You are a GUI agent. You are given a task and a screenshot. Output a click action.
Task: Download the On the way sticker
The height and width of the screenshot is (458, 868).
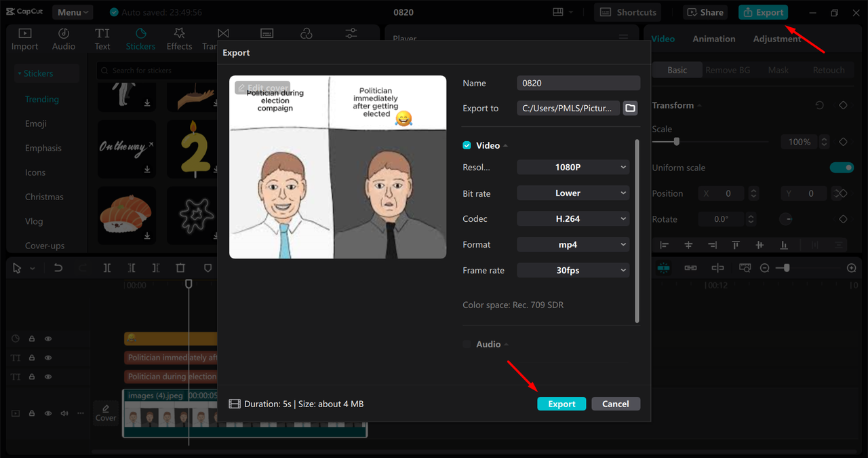147,169
